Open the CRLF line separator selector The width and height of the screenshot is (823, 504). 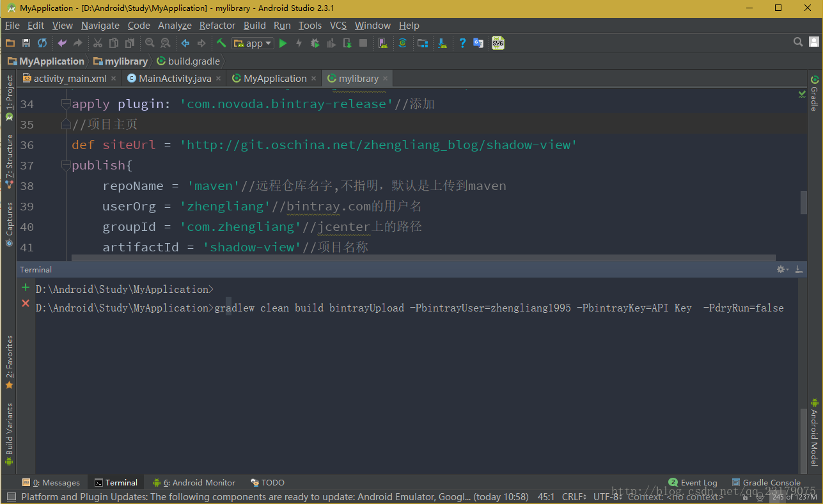(574, 497)
